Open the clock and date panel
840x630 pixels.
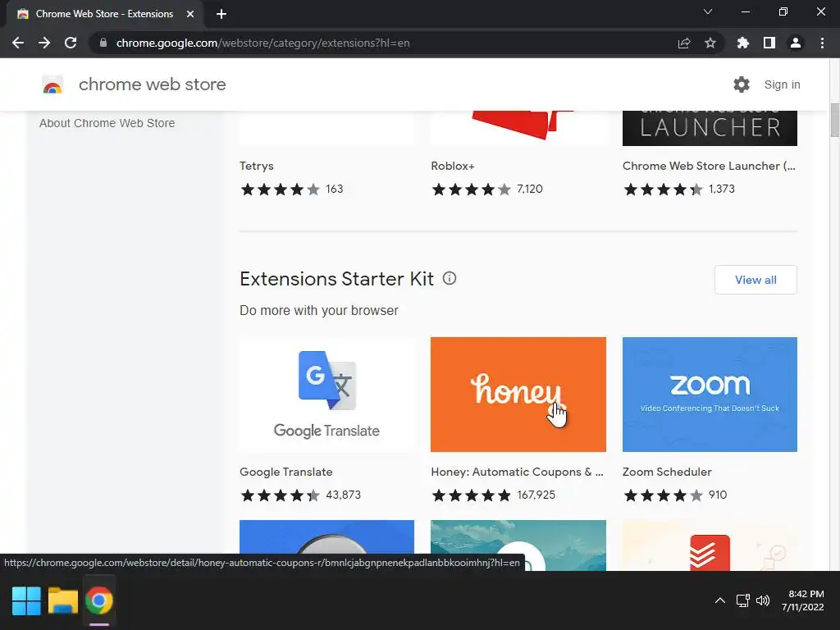click(x=802, y=600)
